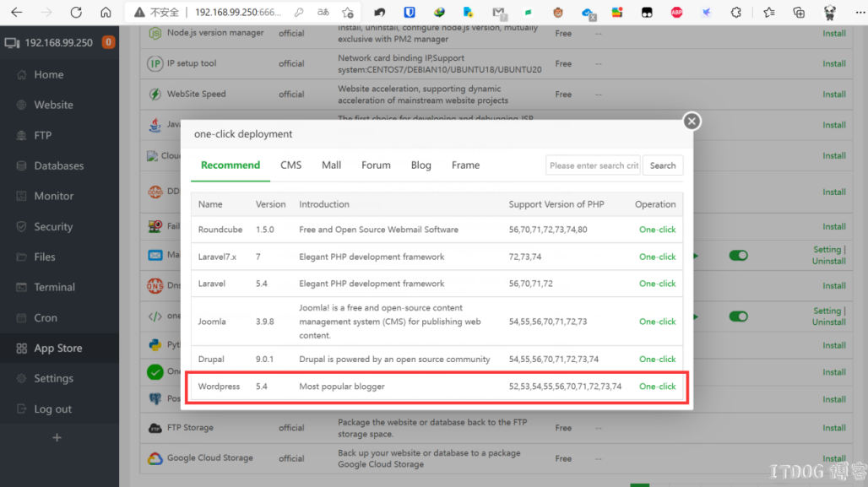Toggle the switch in the mail plugin row

pyautogui.click(x=738, y=255)
